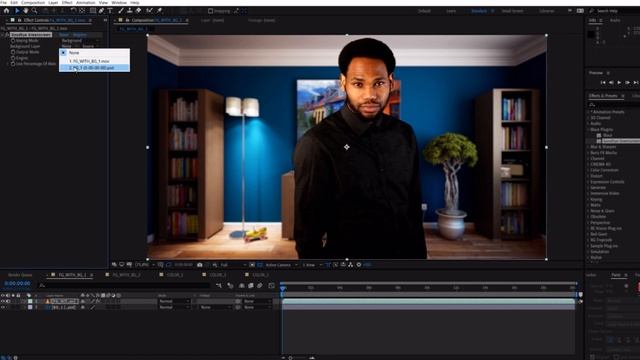Select the Clone Stamp tool

click(130, 11)
